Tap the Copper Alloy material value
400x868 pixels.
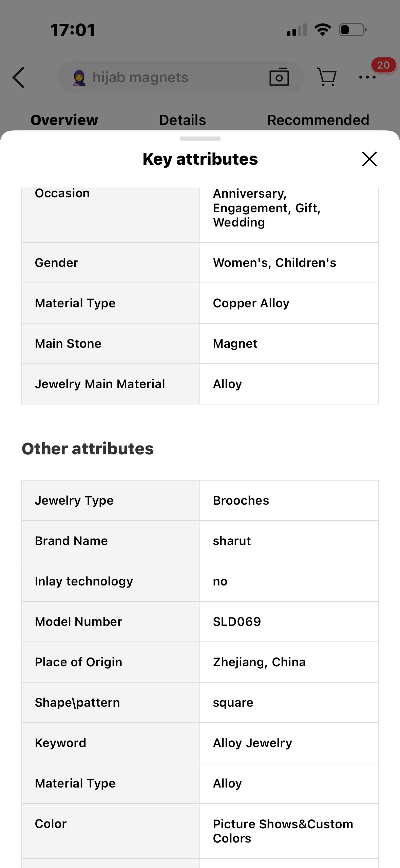251,303
